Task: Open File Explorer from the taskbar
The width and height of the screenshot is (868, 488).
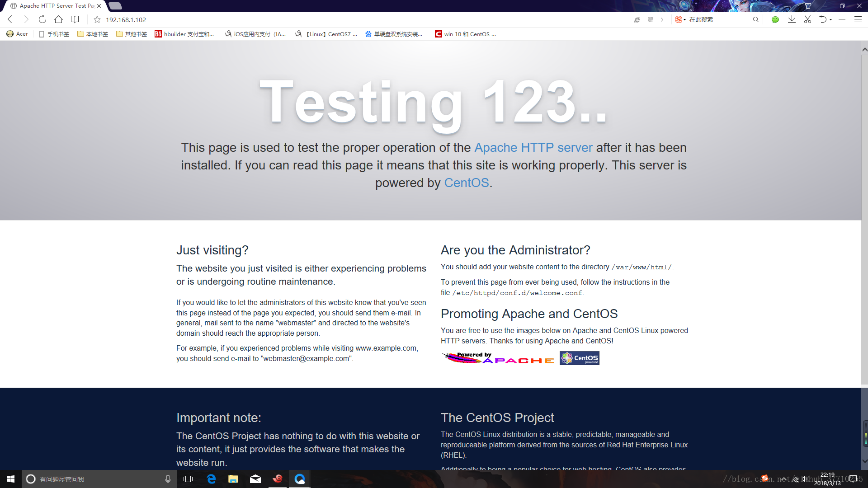Action: tap(233, 479)
